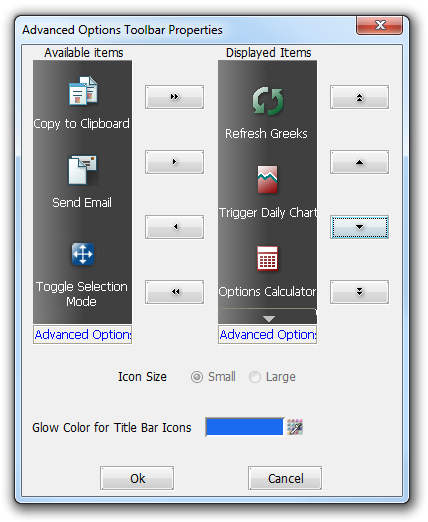This screenshot has width=428, height=522.
Task: Move the selected item up one position
Action: [x=359, y=162]
